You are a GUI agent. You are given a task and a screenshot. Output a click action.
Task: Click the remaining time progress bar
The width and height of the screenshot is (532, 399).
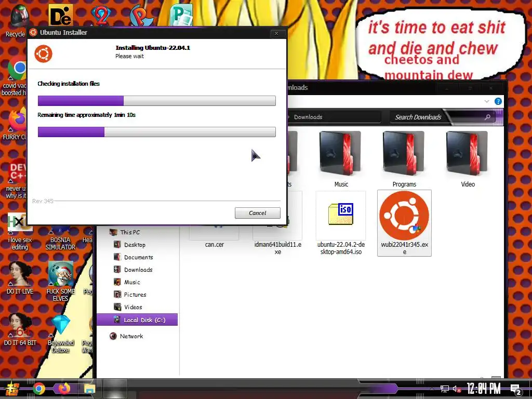(x=156, y=132)
